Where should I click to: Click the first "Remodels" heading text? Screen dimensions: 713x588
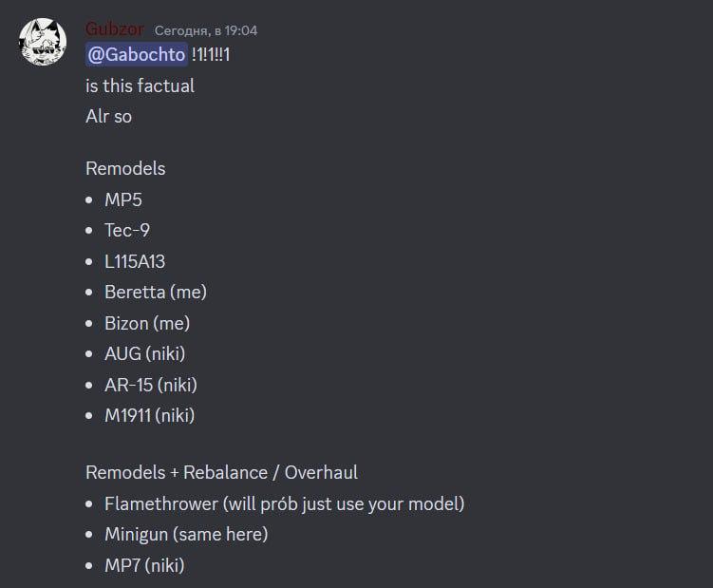click(x=125, y=168)
